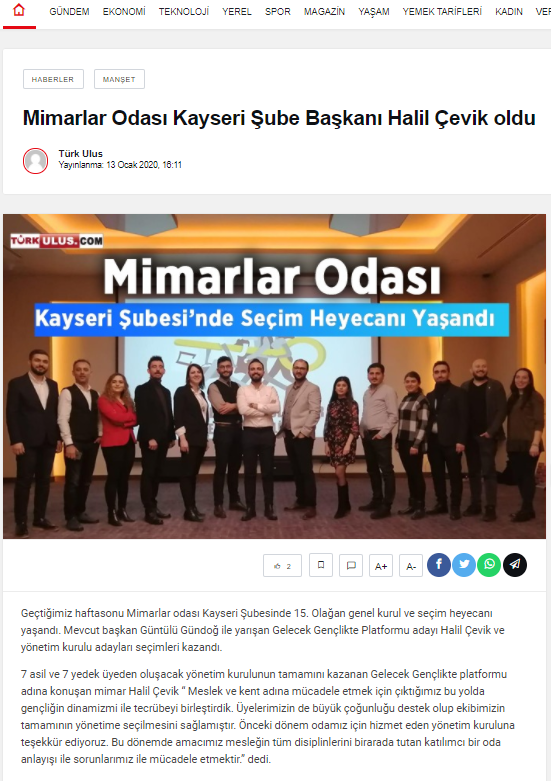Click the HABERLER category tag

53,79
